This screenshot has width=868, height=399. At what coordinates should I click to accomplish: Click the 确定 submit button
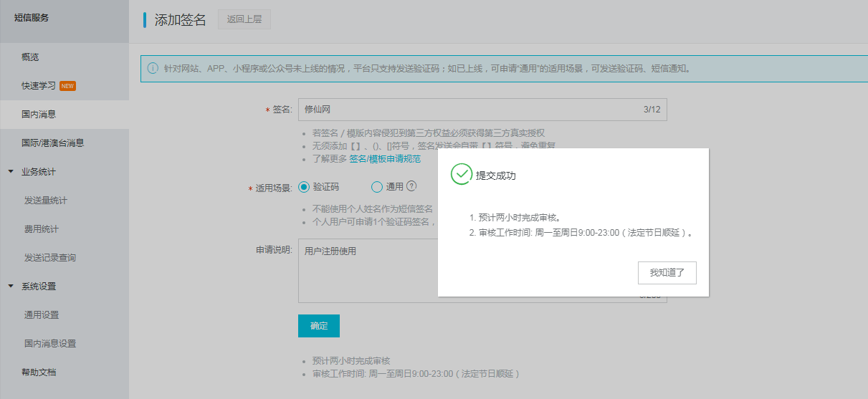pos(319,325)
